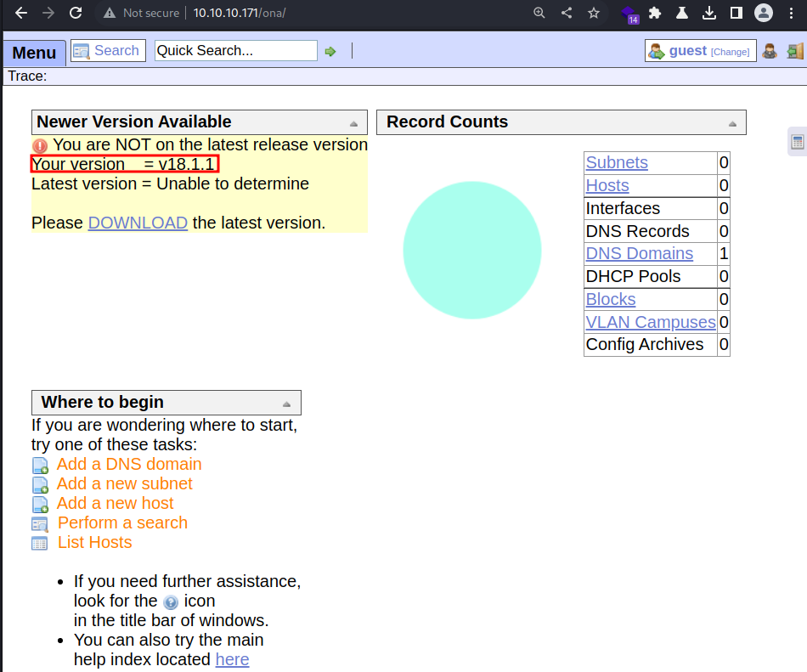Open the Hosts link
Viewport: 807px width, 672px height.
tap(607, 185)
